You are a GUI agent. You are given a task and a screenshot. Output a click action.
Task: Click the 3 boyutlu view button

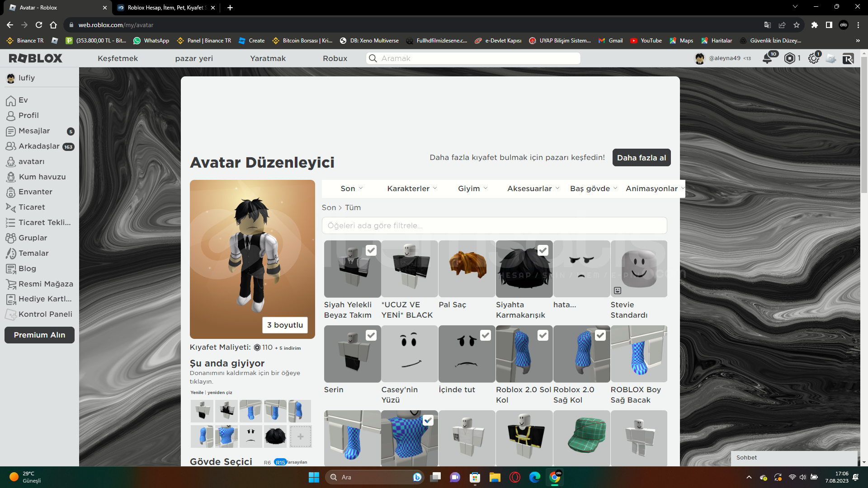coord(285,325)
